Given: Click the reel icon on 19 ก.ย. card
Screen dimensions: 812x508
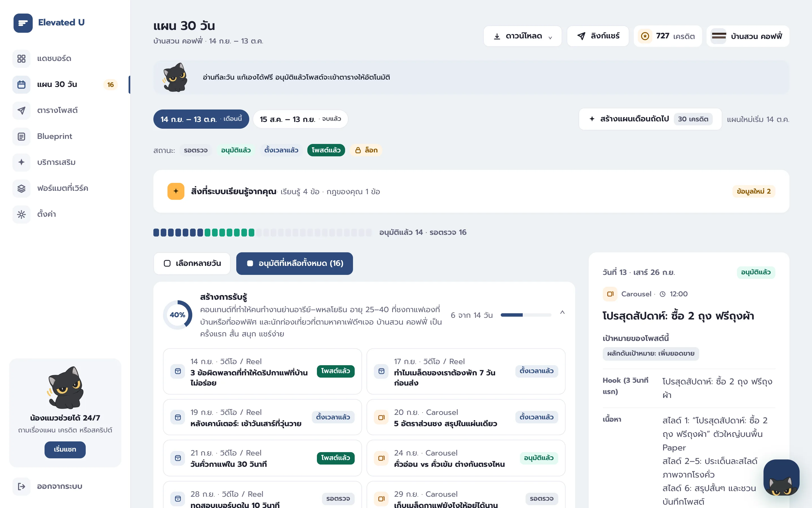Looking at the screenshot, I should pos(178,417).
